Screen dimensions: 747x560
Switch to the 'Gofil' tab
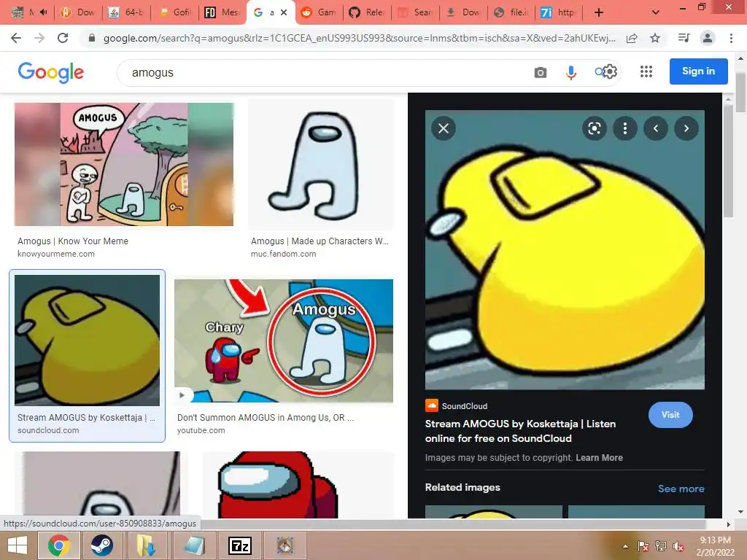coord(175,12)
